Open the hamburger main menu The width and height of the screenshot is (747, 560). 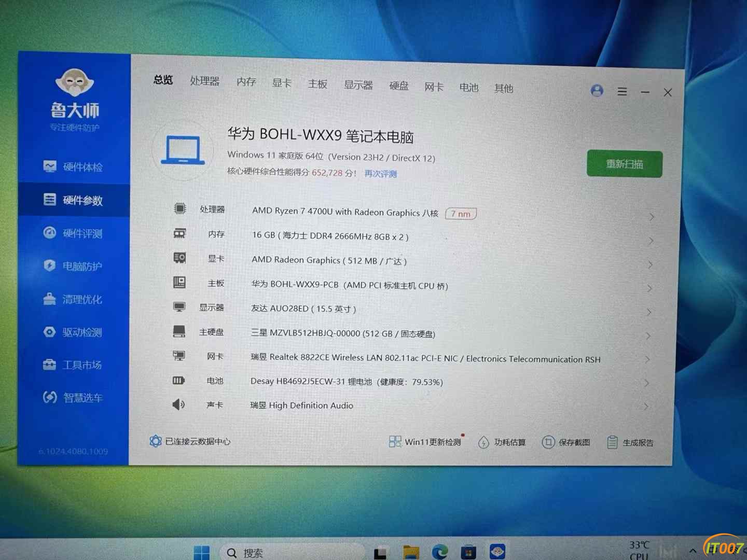(x=622, y=92)
